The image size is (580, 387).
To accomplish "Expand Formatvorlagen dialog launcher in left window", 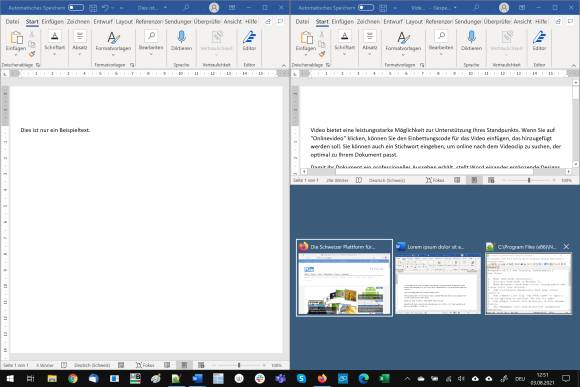I will pos(132,65).
